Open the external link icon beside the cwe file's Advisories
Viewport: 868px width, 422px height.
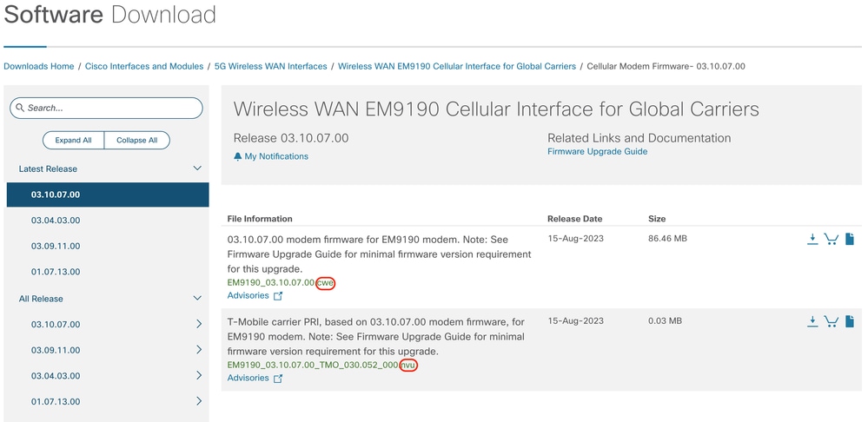[x=278, y=296]
